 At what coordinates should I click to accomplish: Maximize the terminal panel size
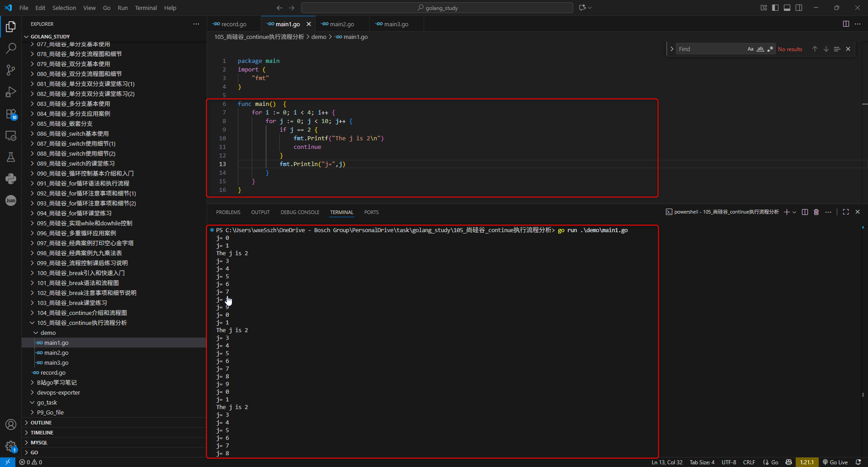click(846, 212)
